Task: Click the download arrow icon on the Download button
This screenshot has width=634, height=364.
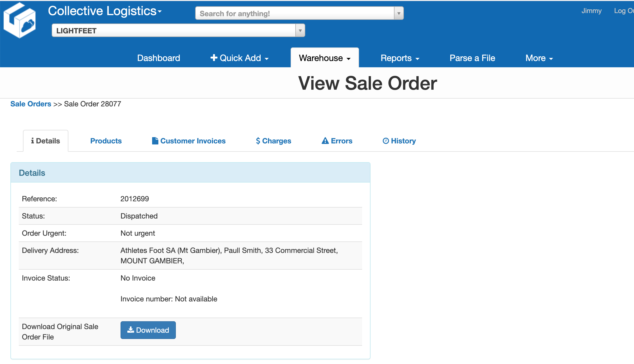Action: 130,330
